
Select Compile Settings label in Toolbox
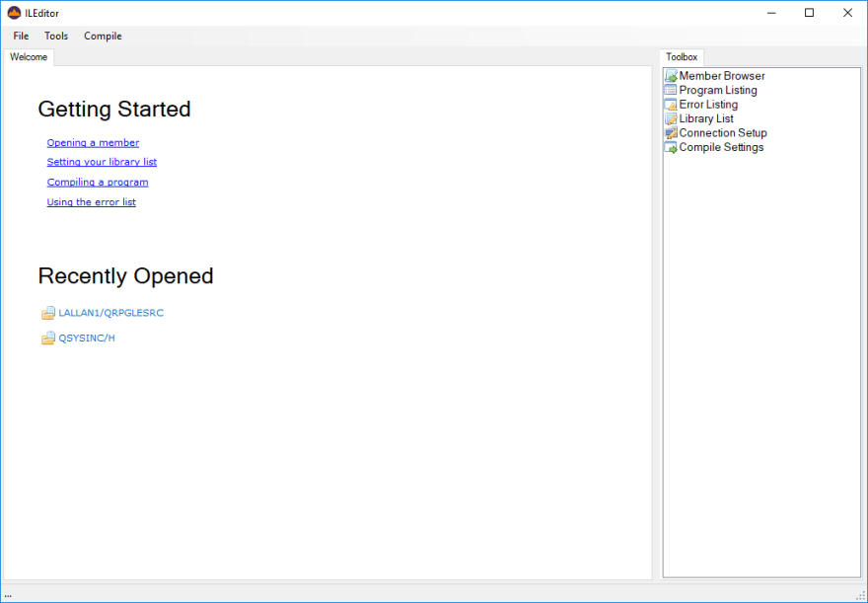(x=721, y=147)
